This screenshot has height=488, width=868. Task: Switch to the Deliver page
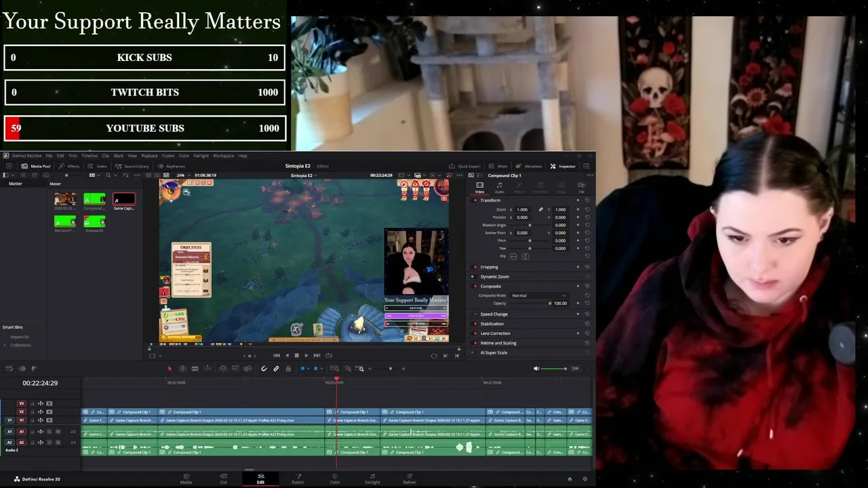point(409,479)
